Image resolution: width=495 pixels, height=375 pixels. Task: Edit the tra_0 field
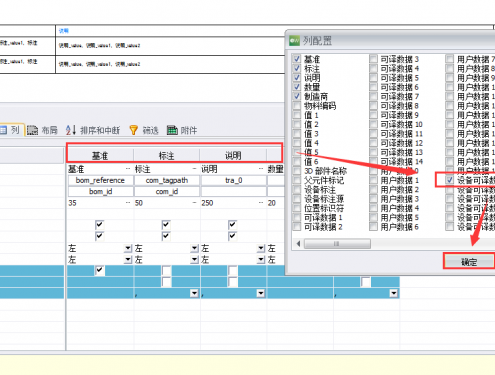(233, 180)
